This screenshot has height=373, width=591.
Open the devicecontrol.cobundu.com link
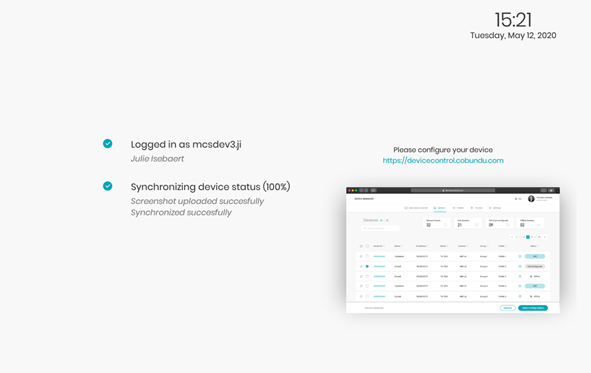tap(443, 161)
